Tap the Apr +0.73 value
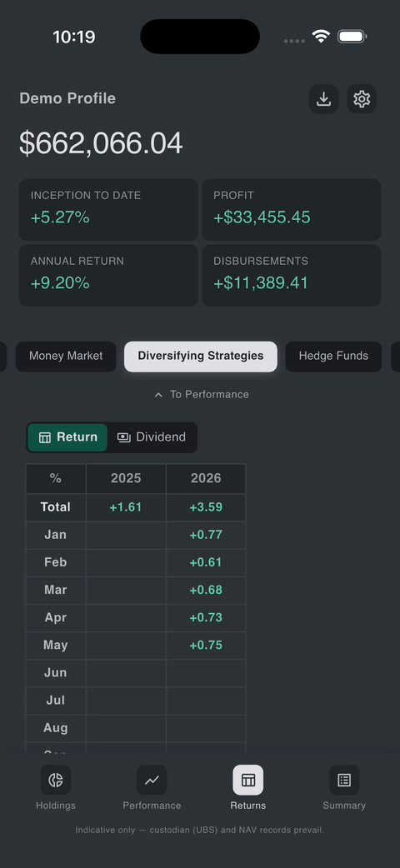This screenshot has height=868, width=400. pos(206,618)
